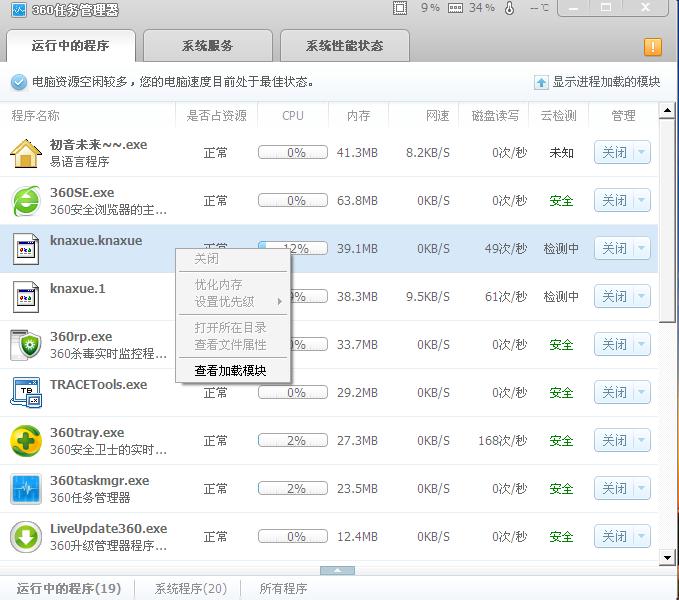Click the scrollbar up arrow
The height and width of the screenshot is (600, 679).
[667, 111]
